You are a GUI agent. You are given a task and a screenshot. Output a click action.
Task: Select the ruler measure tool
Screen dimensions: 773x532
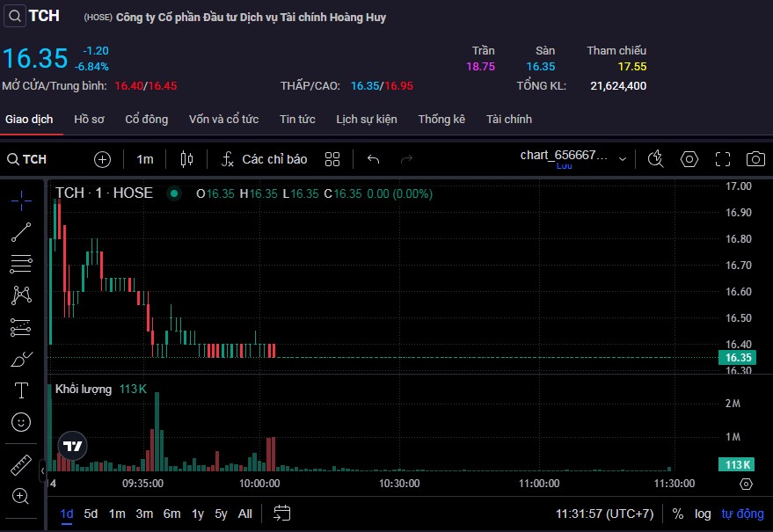coord(21,464)
